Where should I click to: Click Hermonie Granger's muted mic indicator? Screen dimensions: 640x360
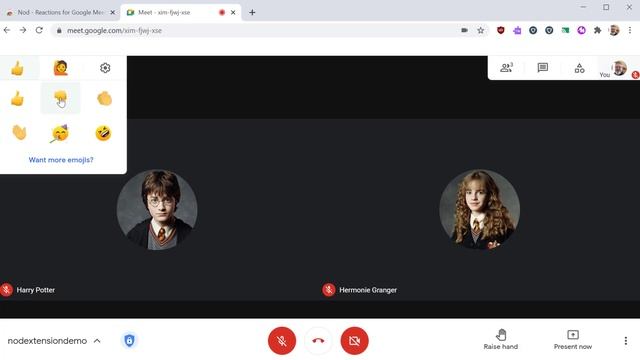(x=329, y=290)
